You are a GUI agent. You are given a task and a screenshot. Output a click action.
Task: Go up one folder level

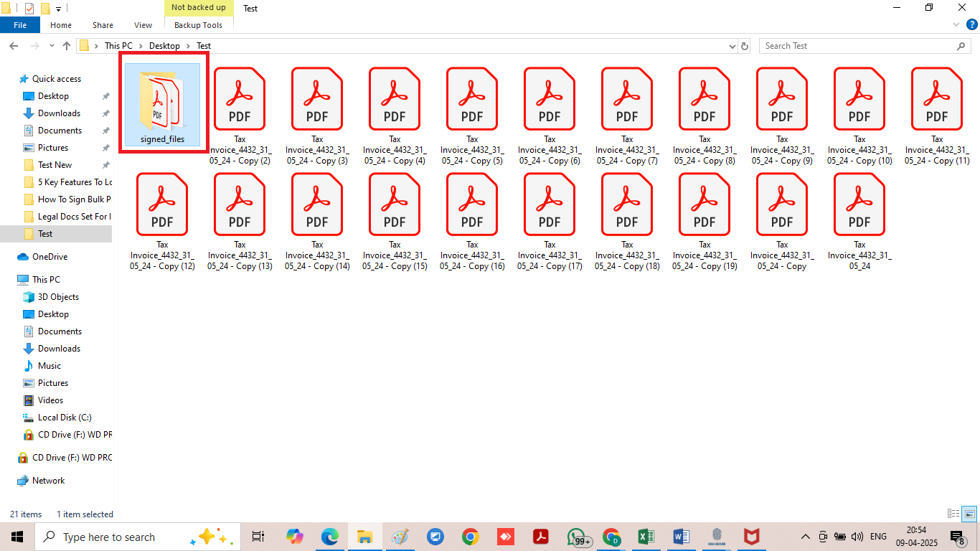click(x=67, y=46)
